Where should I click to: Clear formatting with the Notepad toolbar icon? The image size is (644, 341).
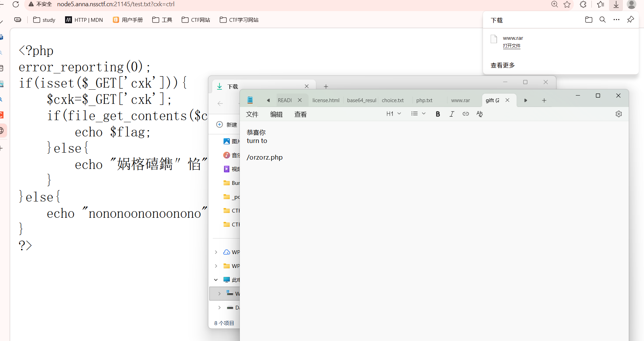tap(480, 114)
